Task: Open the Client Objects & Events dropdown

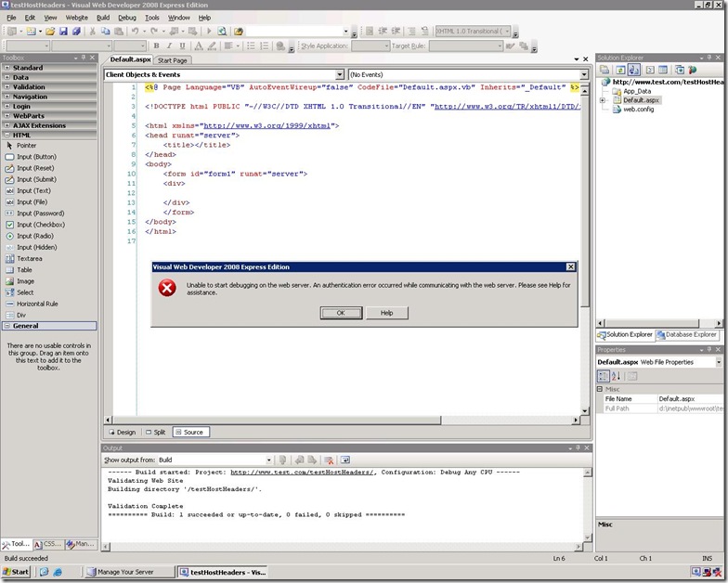Action: click(339, 74)
